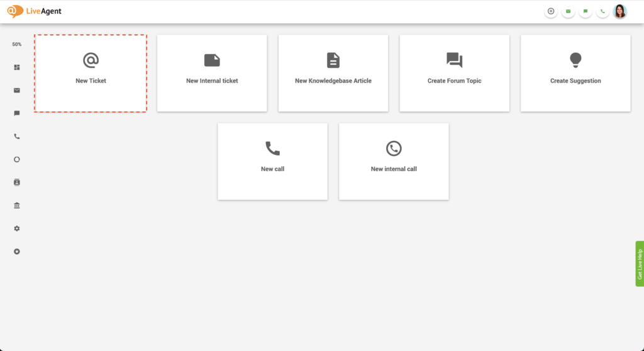This screenshot has height=351, width=644.
Task: Open Calls via sidebar phone icon
Action: pos(17,136)
